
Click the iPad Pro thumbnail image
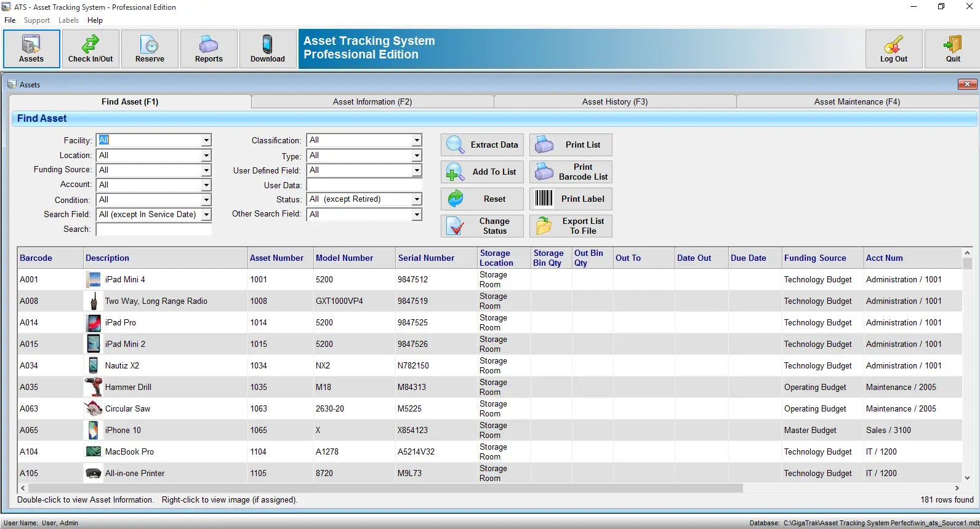(94, 322)
